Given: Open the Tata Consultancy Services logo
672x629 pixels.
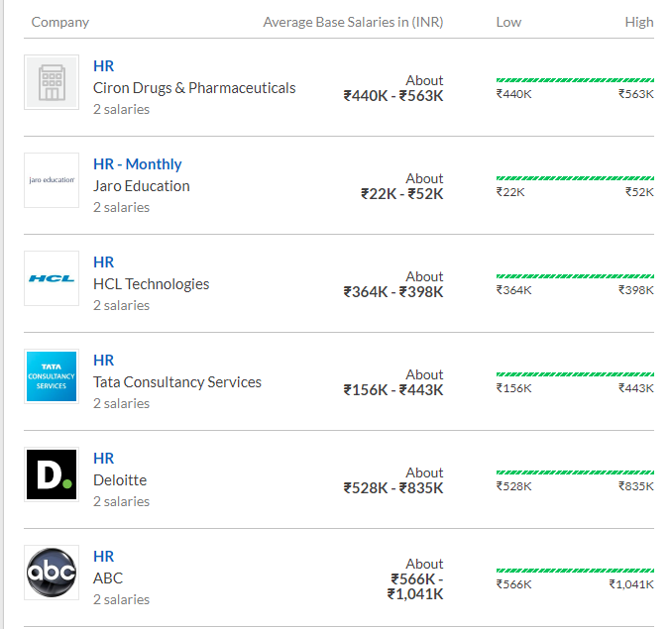Looking at the screenshot, I should tap(52, 376).
